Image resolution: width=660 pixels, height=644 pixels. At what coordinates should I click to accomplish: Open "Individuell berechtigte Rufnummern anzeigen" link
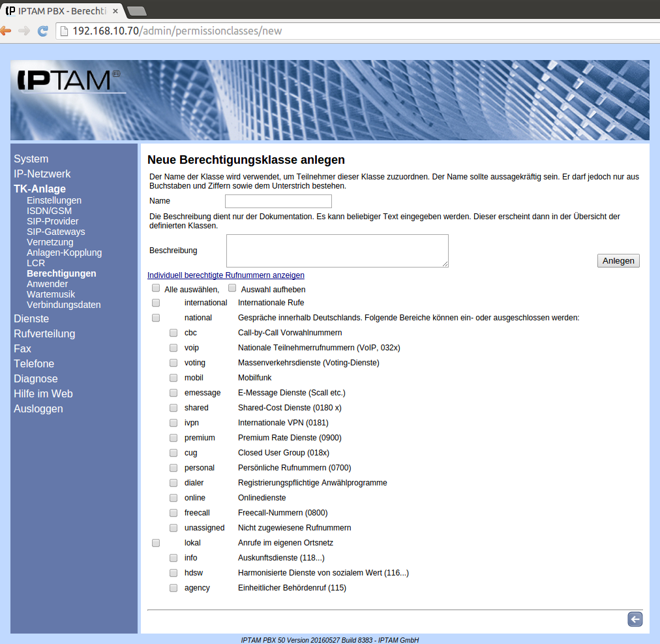(226, 275)
